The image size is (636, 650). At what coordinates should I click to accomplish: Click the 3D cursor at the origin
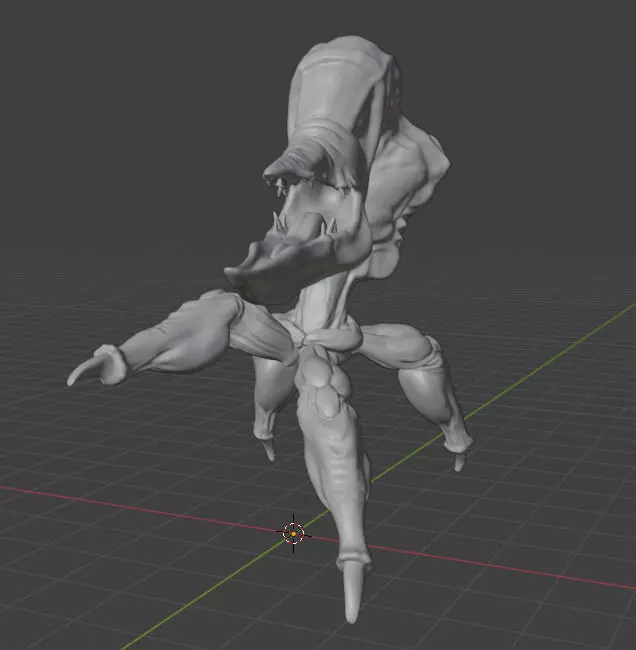[x=294, y=534]
